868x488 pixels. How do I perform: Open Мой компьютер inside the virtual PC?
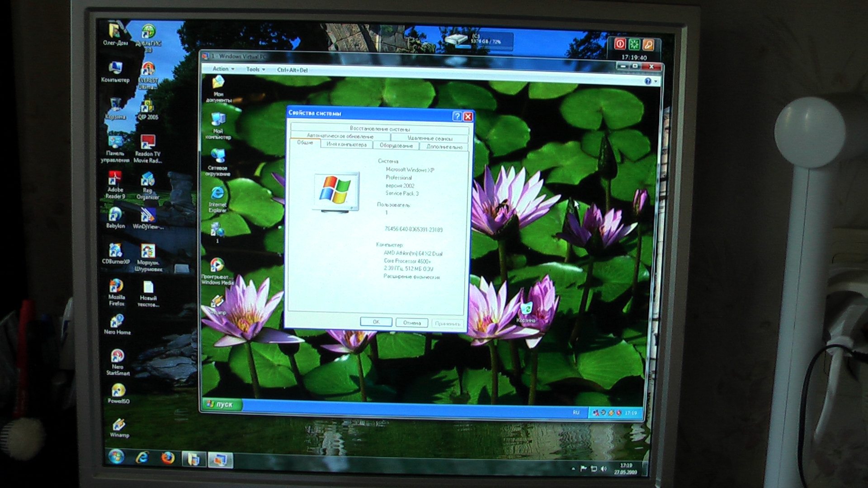218,126
